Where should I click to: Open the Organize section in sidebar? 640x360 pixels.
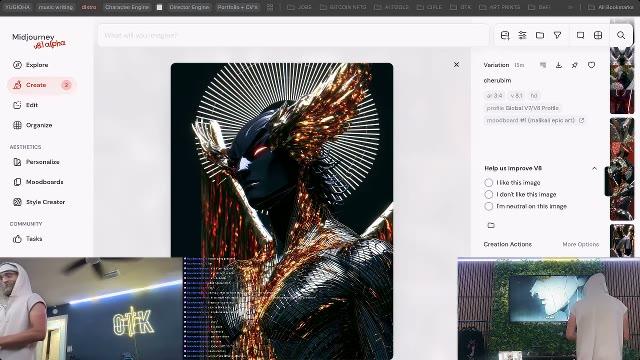click(x=33, y=125)
